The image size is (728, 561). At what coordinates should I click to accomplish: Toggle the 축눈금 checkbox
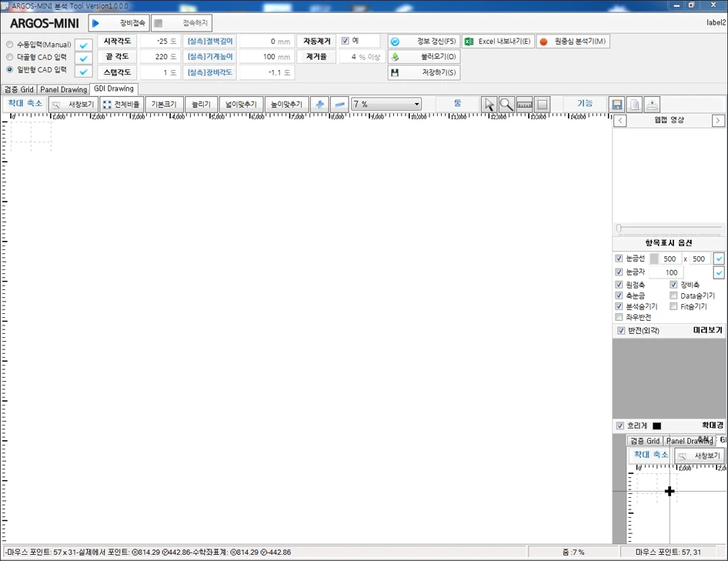[x=619, y=296]
